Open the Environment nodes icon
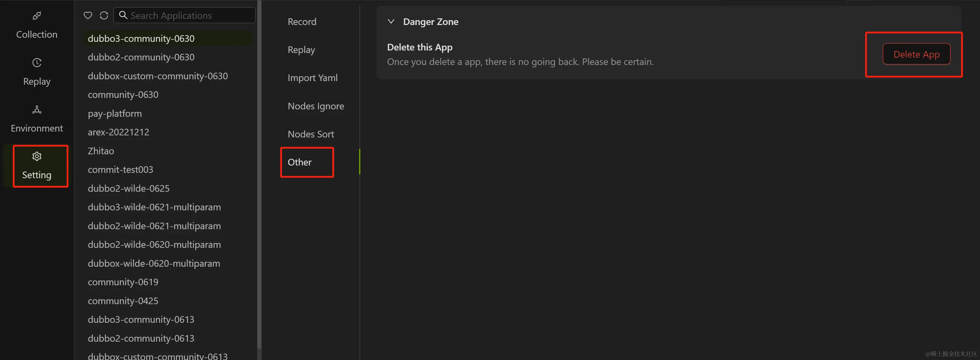This screenshot has width=980, height=360. click(x=37, y=110)
